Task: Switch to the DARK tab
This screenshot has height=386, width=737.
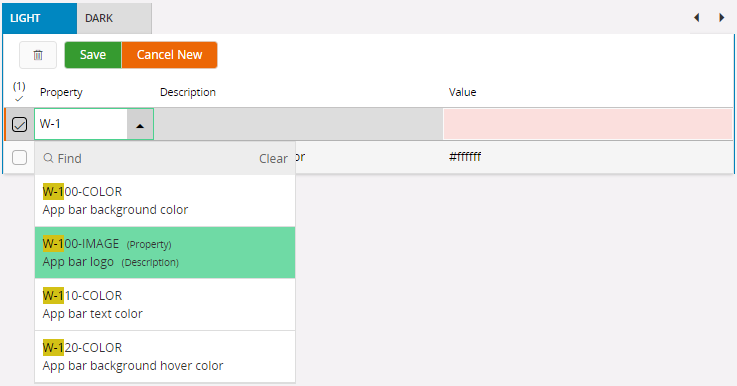Action: click(114, 18)
